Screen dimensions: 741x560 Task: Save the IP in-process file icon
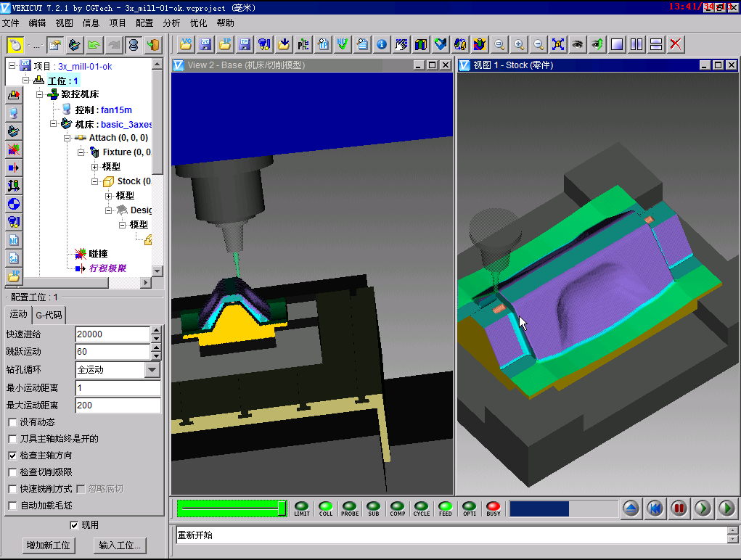(x=245, y=44)
